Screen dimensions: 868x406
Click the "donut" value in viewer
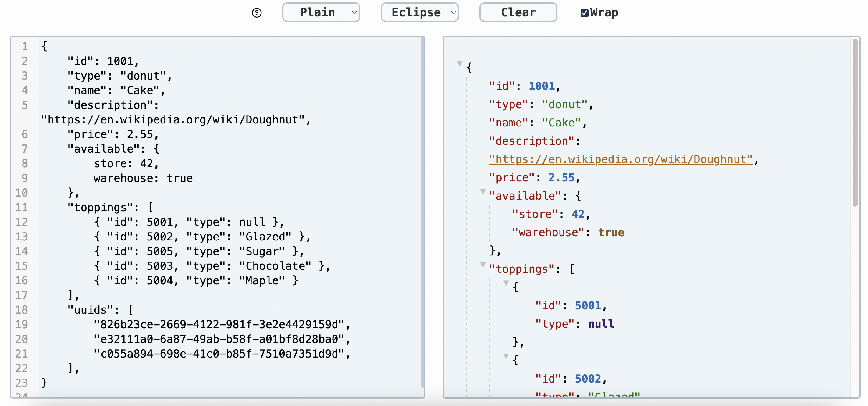click(564, 105)
